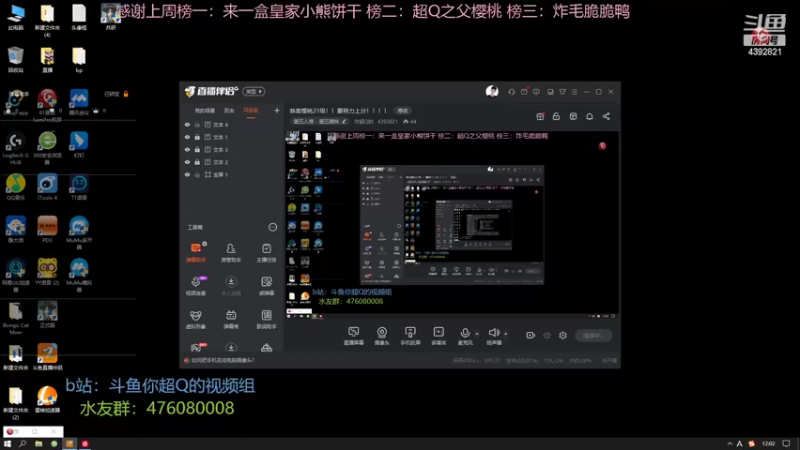The image size is (800, 450).
Task: Open the Windows notification center
Action: tap(786, 444)
